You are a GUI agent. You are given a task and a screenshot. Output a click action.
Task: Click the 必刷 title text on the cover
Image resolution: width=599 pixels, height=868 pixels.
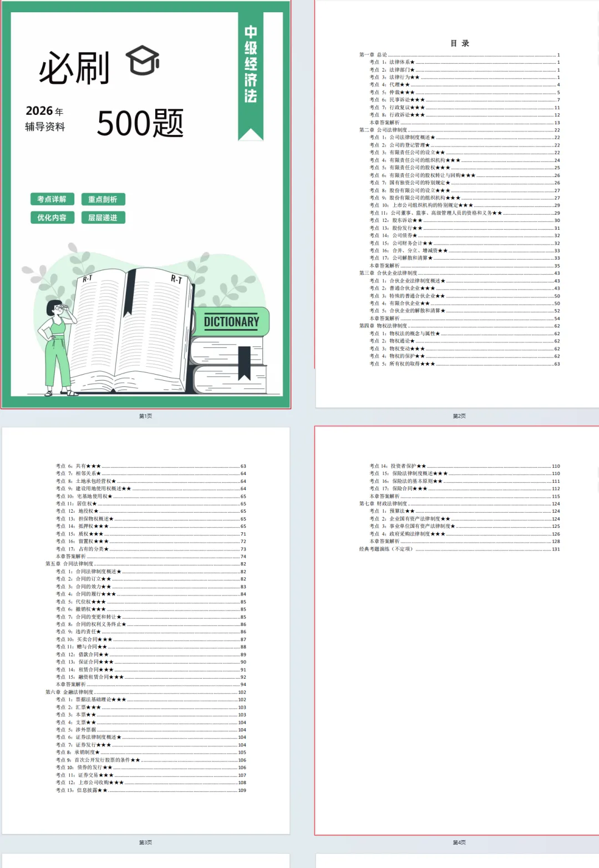coord(74,68)
